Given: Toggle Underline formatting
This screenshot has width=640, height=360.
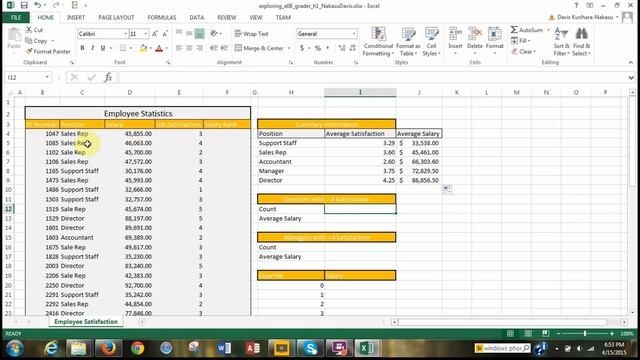Looking at the screenshot, I should point(103,48).
